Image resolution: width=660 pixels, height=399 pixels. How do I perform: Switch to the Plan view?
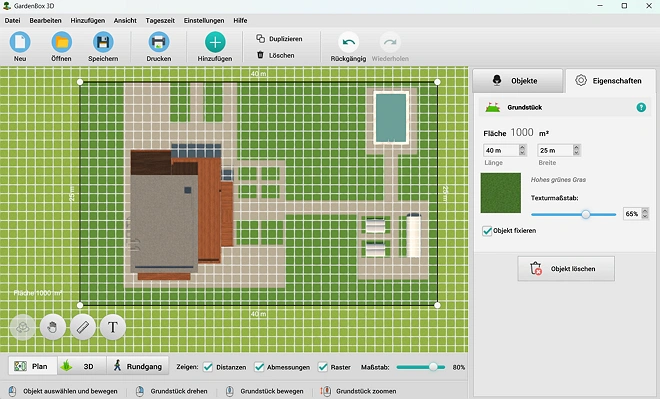[33, 366]
